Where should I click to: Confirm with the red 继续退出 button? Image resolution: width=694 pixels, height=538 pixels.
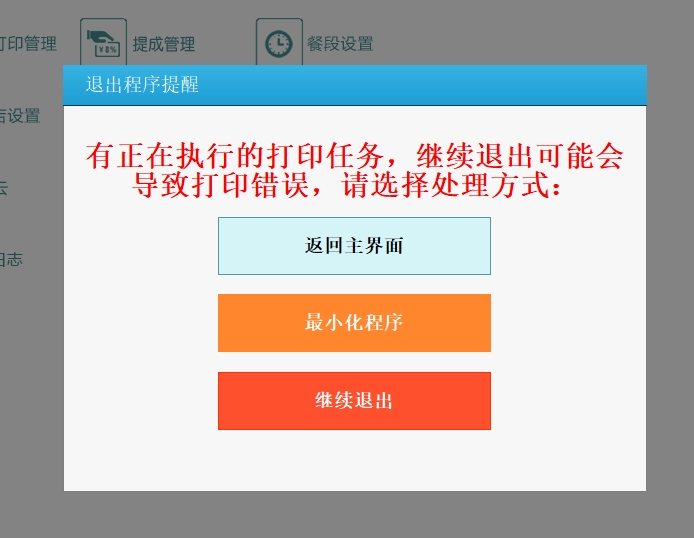tap(354, 401)
